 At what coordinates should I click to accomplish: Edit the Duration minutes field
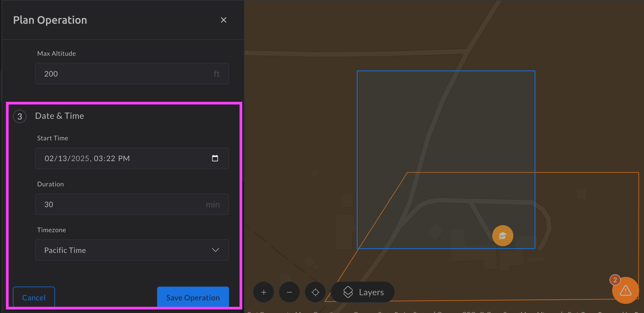point(132,204)
